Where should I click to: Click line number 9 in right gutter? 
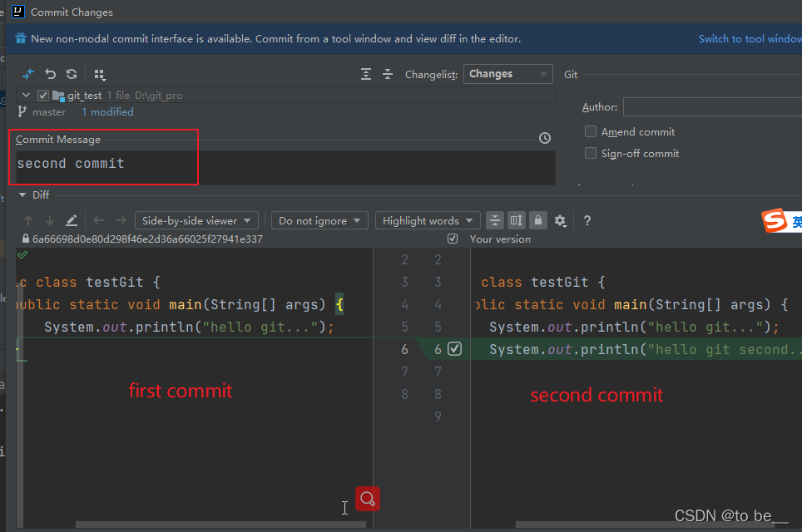[x=438, y=416]
